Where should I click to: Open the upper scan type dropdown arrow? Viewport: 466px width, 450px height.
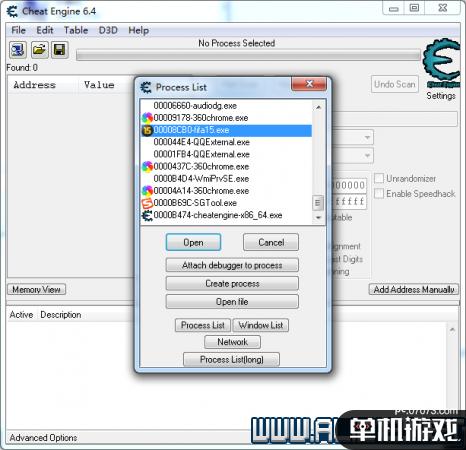[x=367, y=137]
